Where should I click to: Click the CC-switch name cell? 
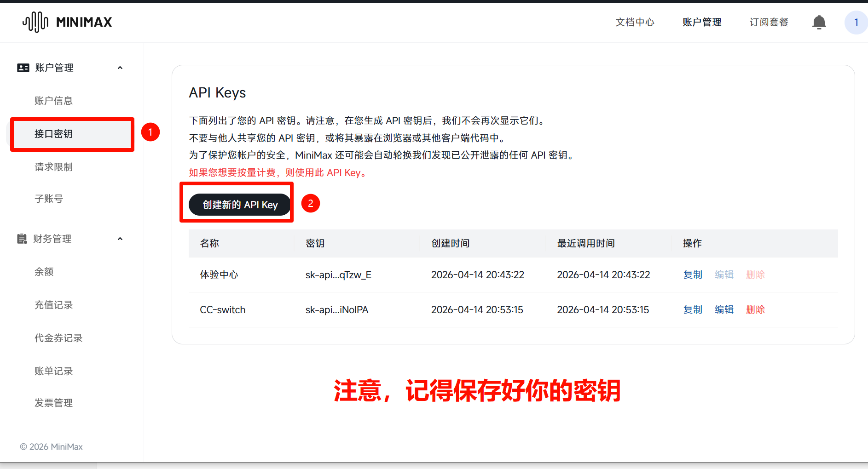[223, 309]
